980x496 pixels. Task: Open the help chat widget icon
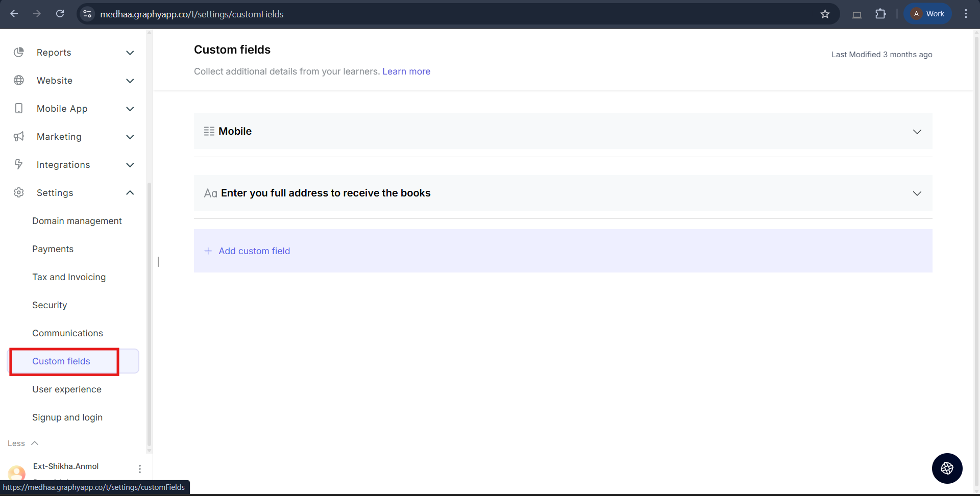coord(947,468)
